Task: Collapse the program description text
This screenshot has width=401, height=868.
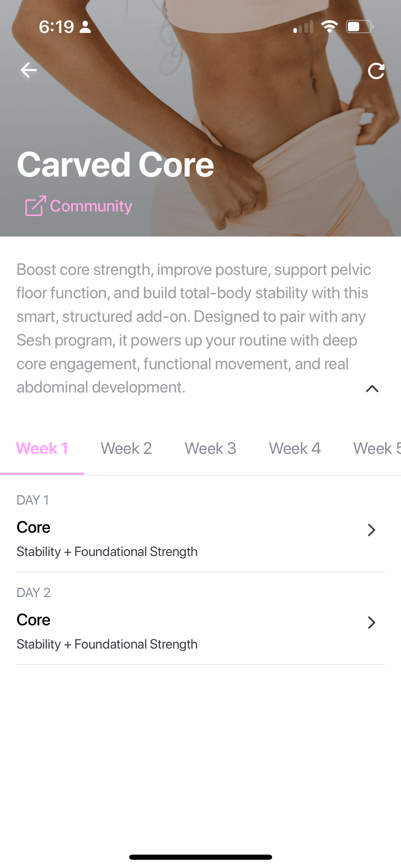Action: point(372,388)
